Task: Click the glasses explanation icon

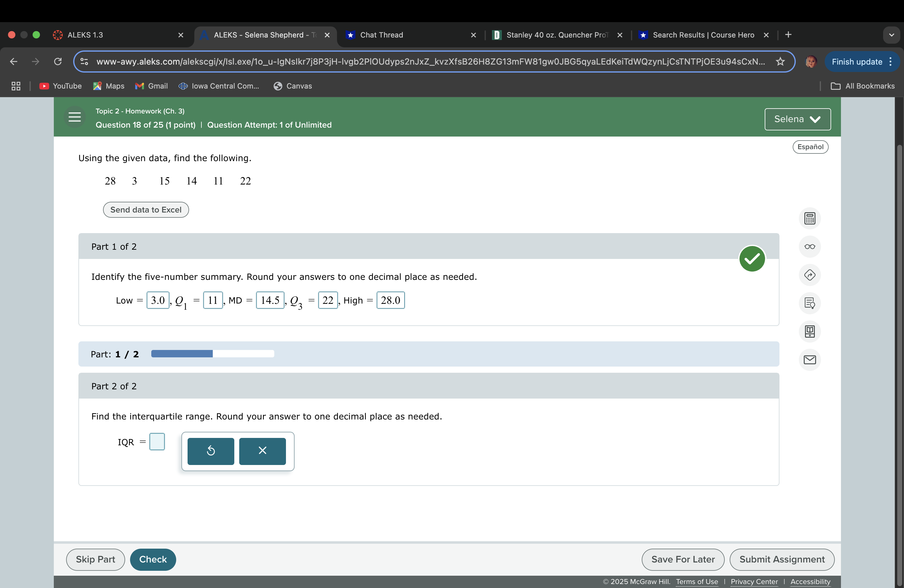Action: (809, 247)
